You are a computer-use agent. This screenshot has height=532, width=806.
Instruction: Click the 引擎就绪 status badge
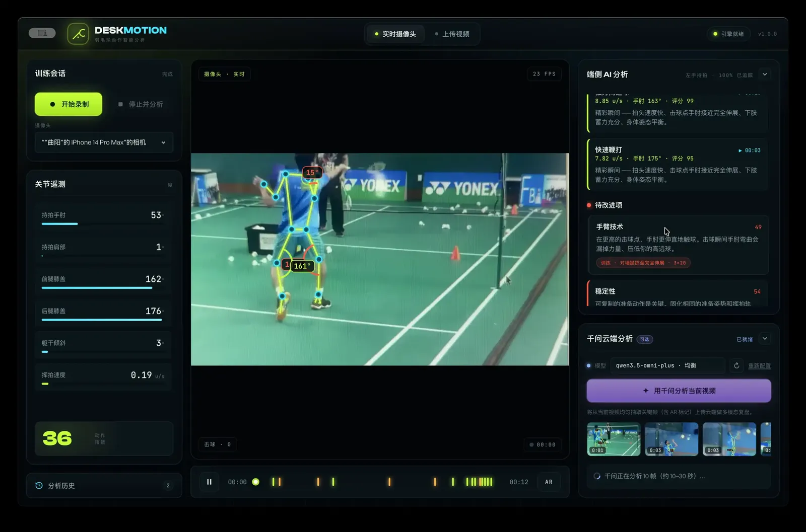click(728, 34)
